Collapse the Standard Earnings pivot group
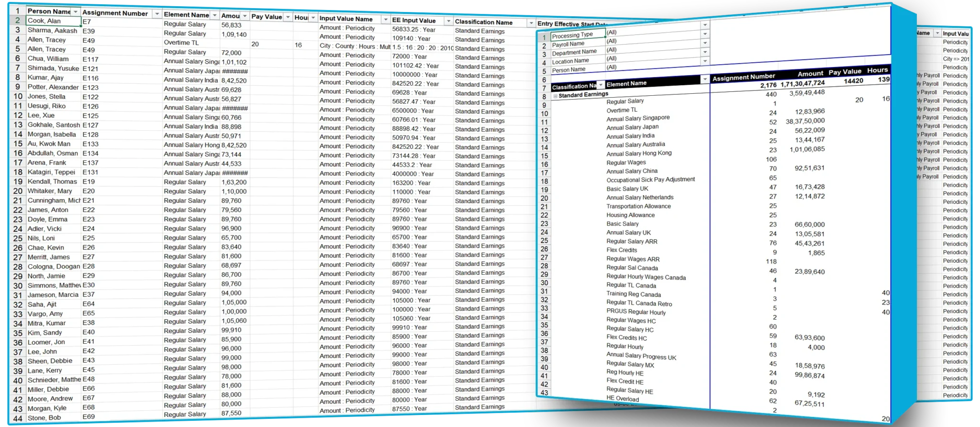This screenshot has width=980, height=427. [x=555, y=96]
